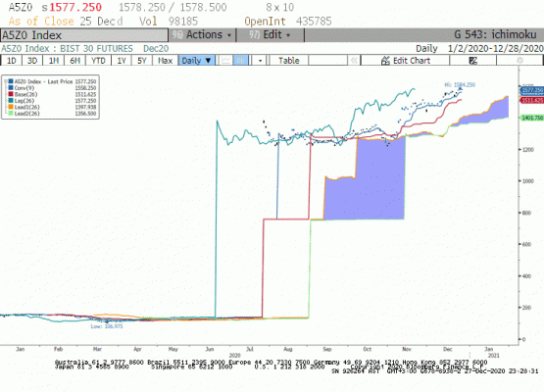Image resolution: width=544 pixels, height=392 pixels.
Task: Click the Last Price value tag on axis
Action: pyautogui.click(x=532, y=90)
